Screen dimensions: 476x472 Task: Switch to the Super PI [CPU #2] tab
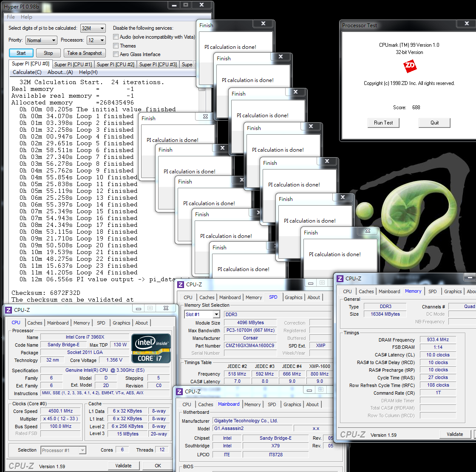115,64
